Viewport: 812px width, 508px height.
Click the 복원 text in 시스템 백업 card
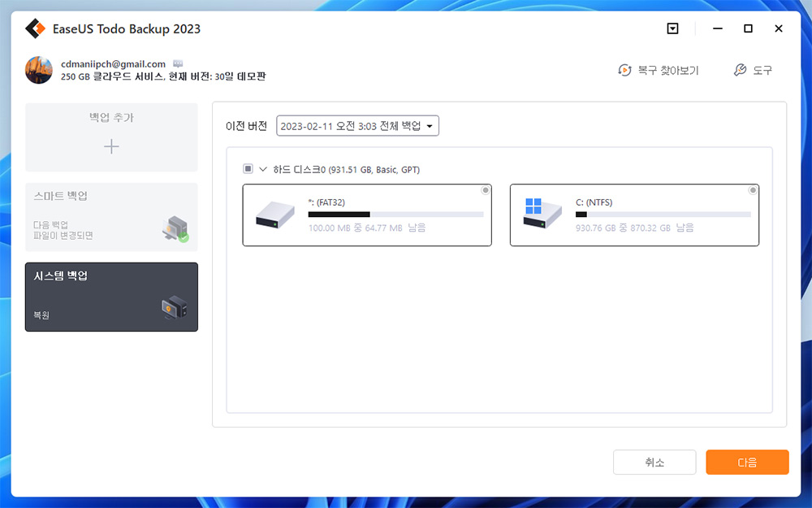41,315
